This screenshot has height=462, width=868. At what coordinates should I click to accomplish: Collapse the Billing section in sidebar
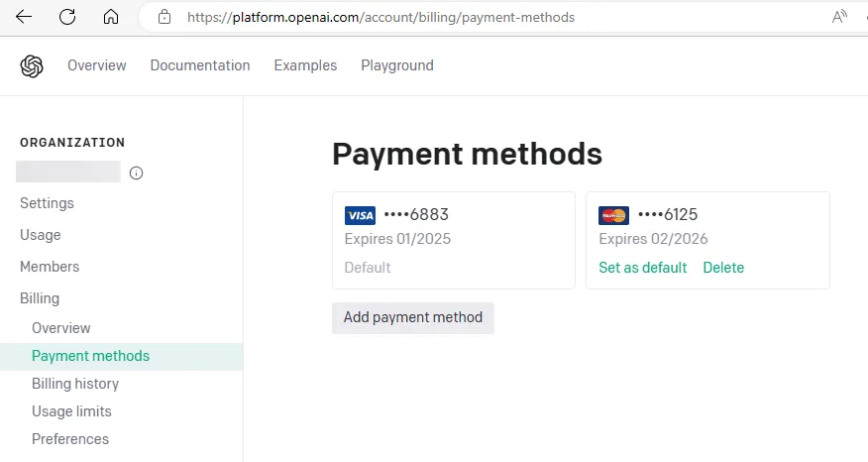tap(40, 298)
